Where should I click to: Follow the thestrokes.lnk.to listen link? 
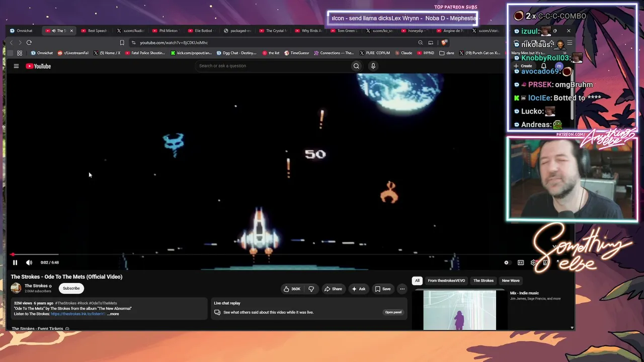[x=78, y=314]
